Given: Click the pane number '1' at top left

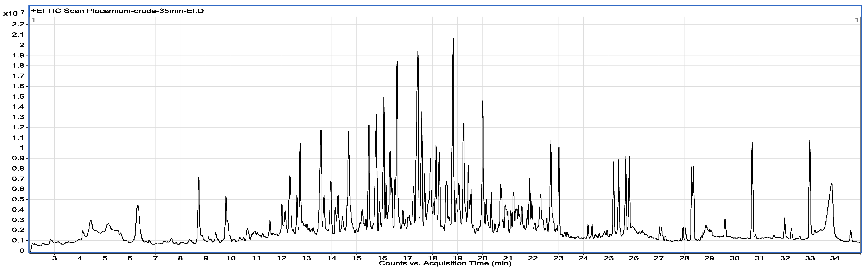Looking at the screenshot, I should click(x=33, y=20).
